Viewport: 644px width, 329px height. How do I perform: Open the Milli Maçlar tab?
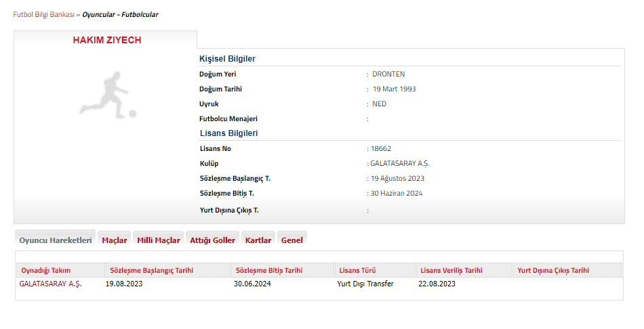159,240
